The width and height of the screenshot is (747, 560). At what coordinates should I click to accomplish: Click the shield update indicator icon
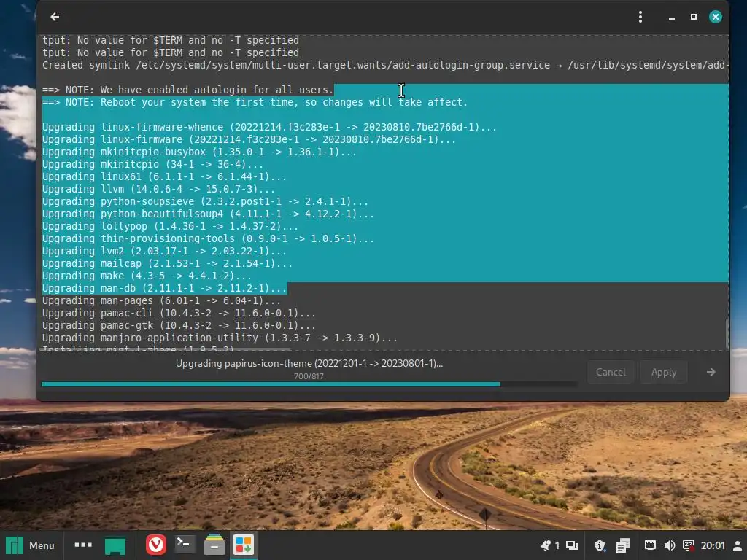[x=600, y=545]
